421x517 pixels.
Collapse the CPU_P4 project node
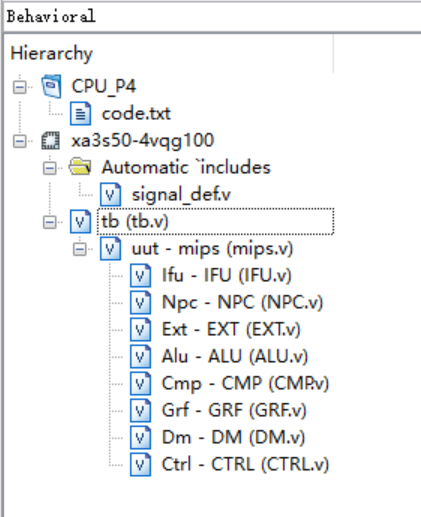pos(20,87)
